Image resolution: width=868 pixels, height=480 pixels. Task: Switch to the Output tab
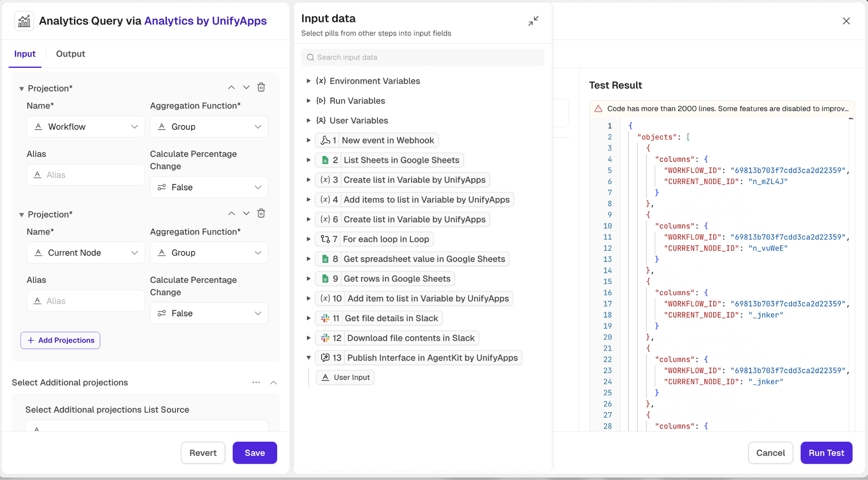71,54
